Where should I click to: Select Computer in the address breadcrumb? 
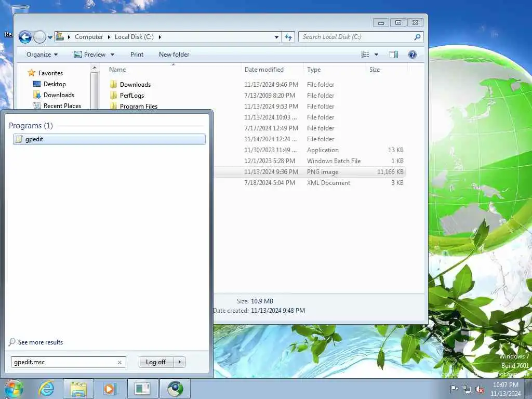88,37
